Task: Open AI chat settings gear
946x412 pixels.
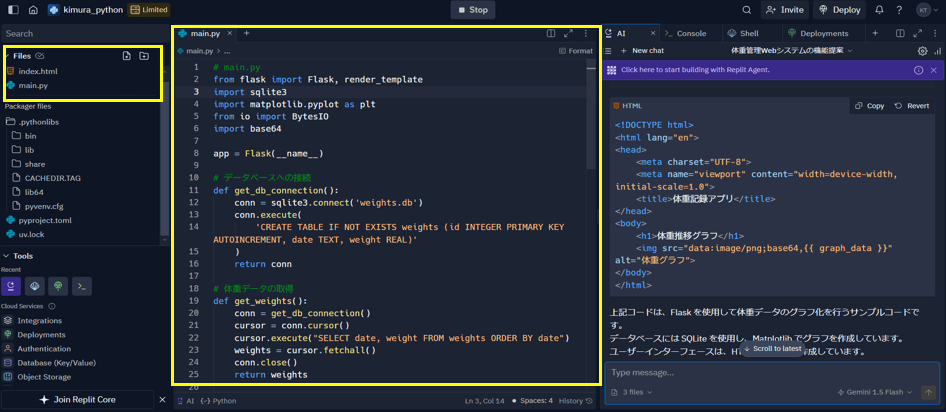Action: click(x=922, y=51)
